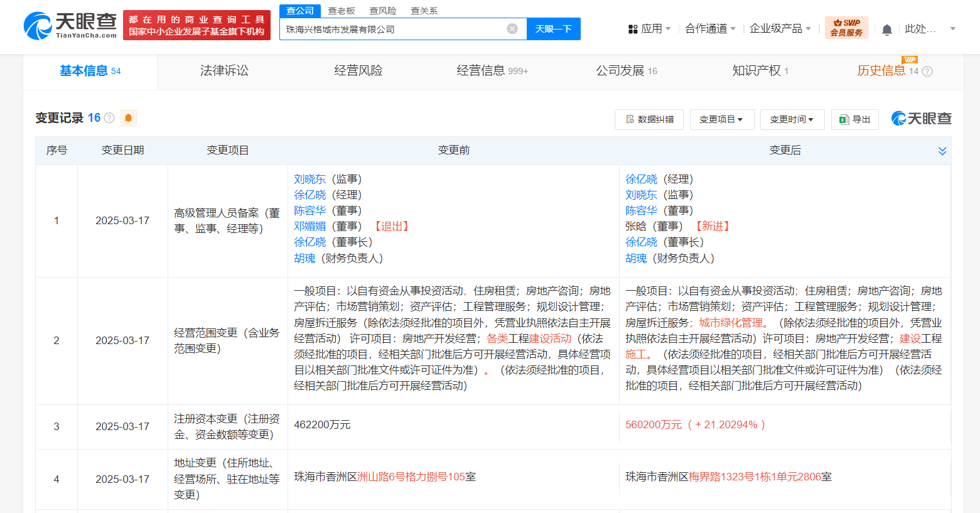The height and width of the screenshot is (513, 980).
Task: Click the orange alert bell beside 变更记录
Action: [128, 118]
